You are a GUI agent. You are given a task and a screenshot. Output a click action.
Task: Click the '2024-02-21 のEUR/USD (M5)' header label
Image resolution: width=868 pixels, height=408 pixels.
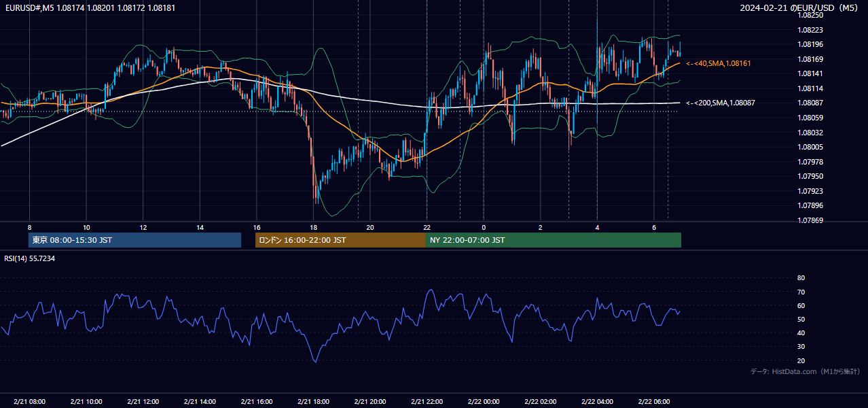pos(799,7)
